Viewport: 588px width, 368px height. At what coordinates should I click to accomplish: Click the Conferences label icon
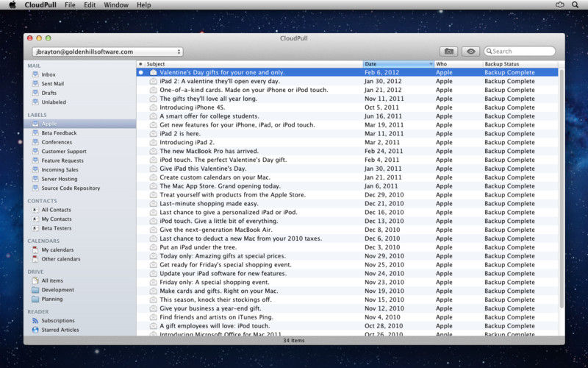(x=35, y=142)
